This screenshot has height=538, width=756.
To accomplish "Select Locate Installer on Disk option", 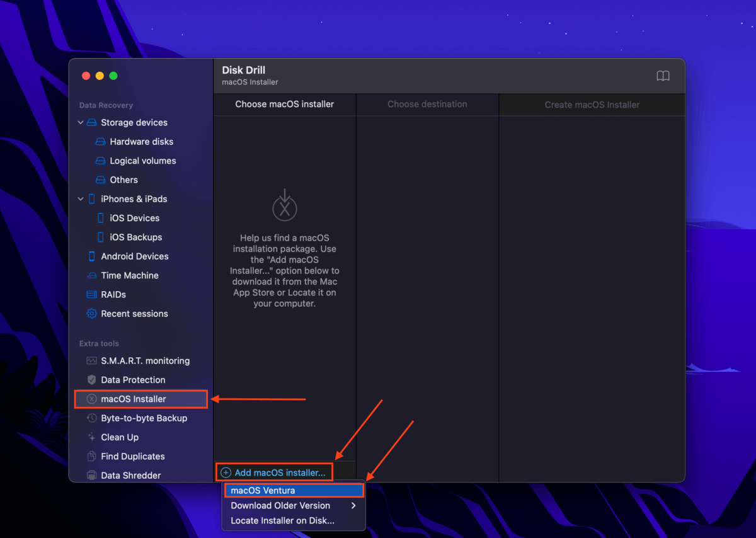I will click(x=282, y=521).
